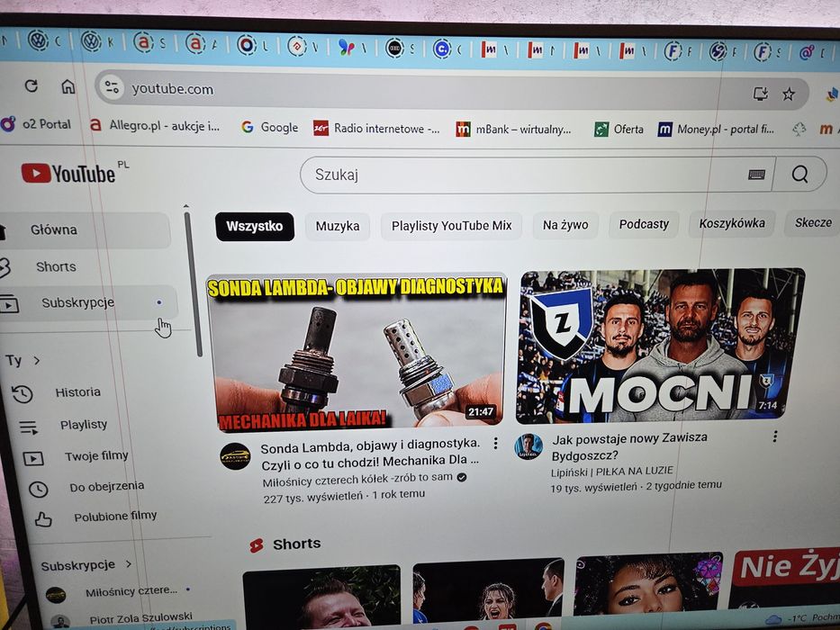
Task: Open Lipiński channel avatar under Mocni video
Action: (528, 446)
